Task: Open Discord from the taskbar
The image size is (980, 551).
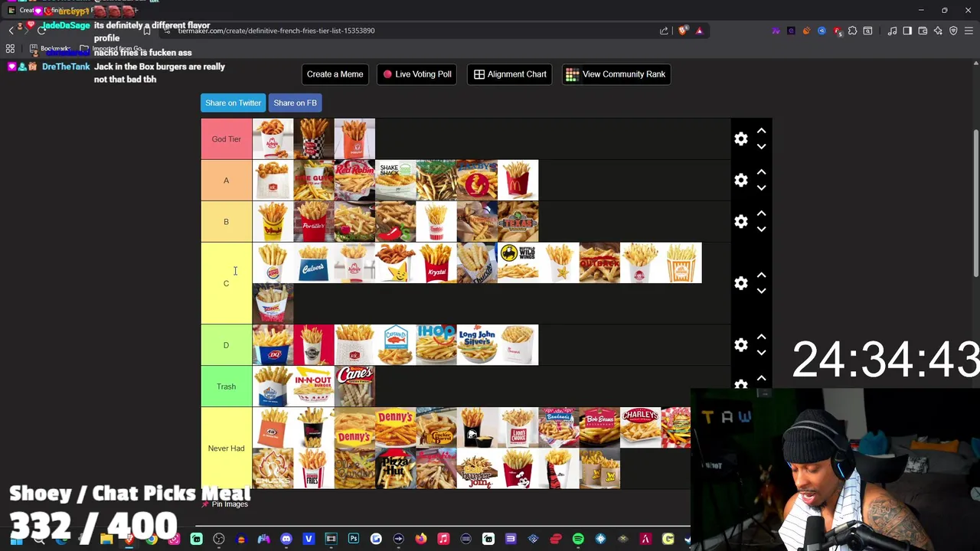Action: coord(286,540)
